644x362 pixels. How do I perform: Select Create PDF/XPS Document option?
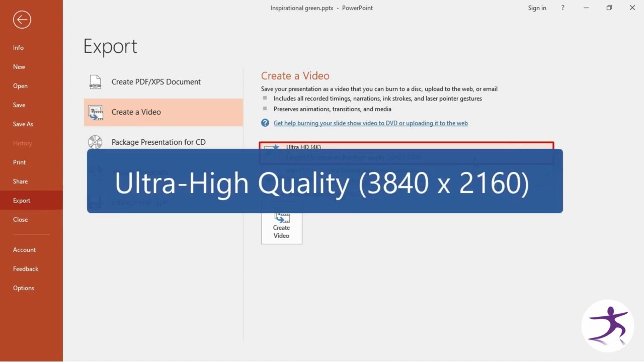(x=163, y=82)
